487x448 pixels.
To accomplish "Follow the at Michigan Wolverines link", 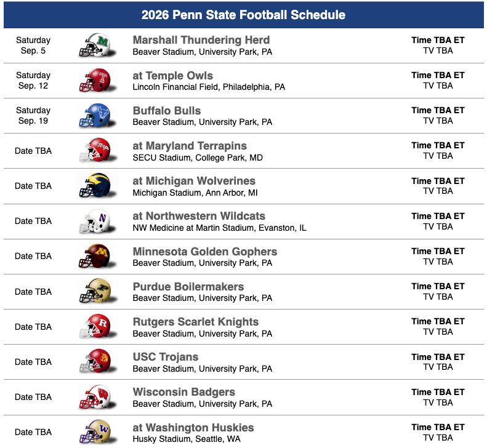I will click(x=194, y=181).
